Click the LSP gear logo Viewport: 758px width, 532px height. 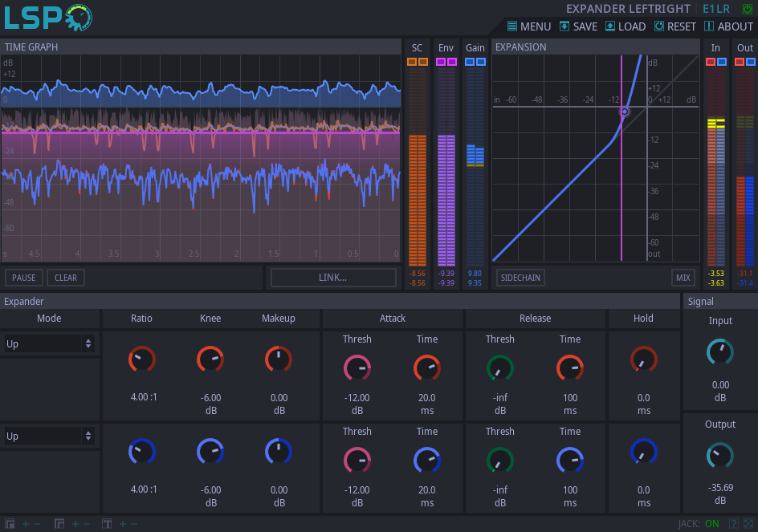point(79,18)
